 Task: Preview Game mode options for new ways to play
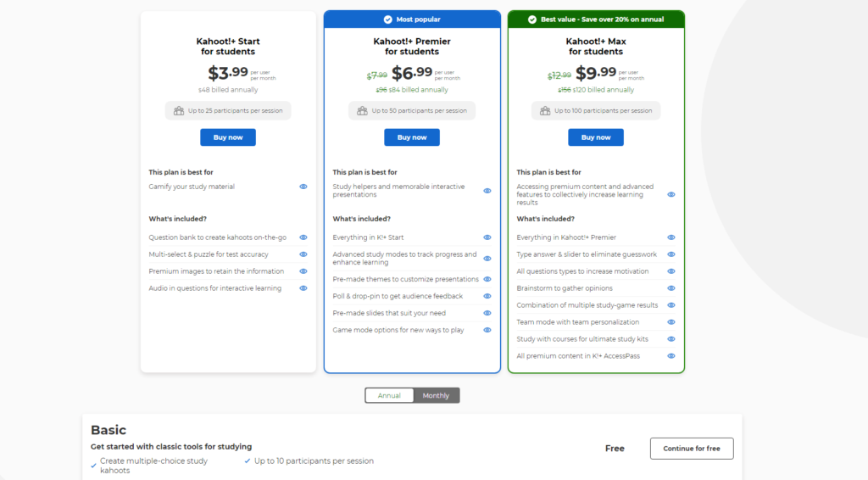tap(487, 330)
